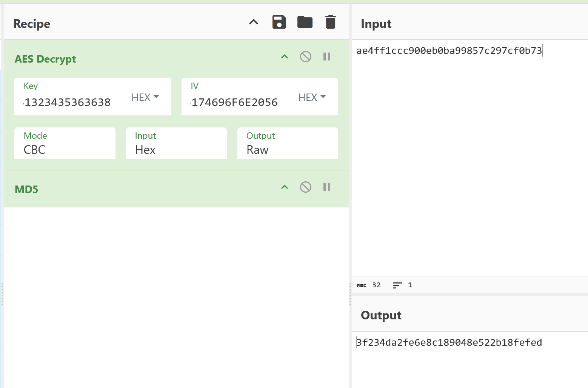
Task: Open the Input format dropdown showing Hex
Action: (x=176, y=143)
